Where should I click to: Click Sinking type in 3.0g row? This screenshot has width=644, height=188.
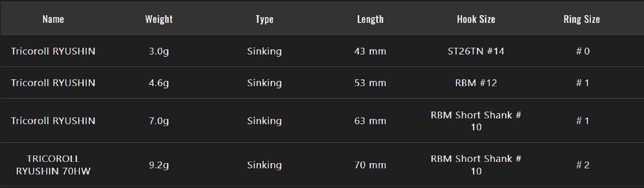click(264, 51)
